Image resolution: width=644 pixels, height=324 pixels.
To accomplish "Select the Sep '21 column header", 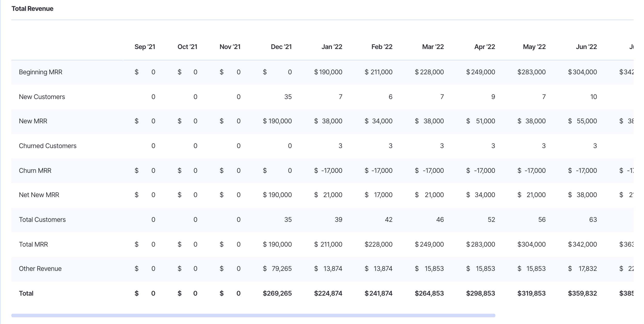I will tap(145, 47).
